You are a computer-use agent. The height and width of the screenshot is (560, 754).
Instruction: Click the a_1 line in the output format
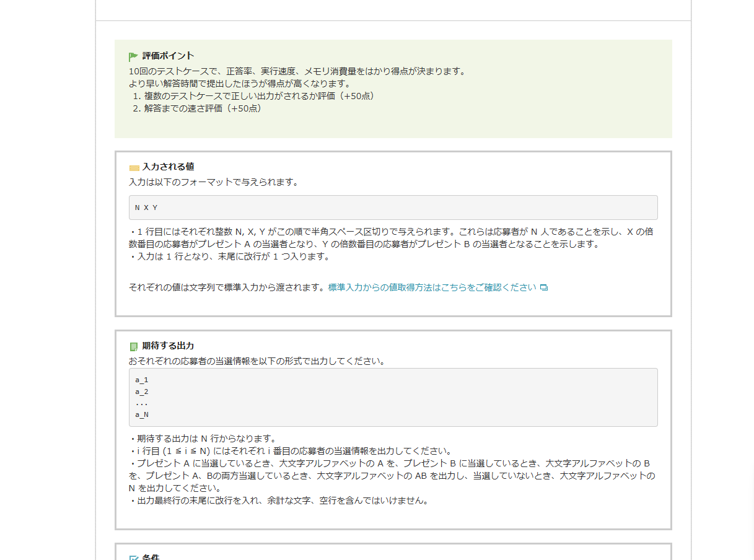pos(142,380)
